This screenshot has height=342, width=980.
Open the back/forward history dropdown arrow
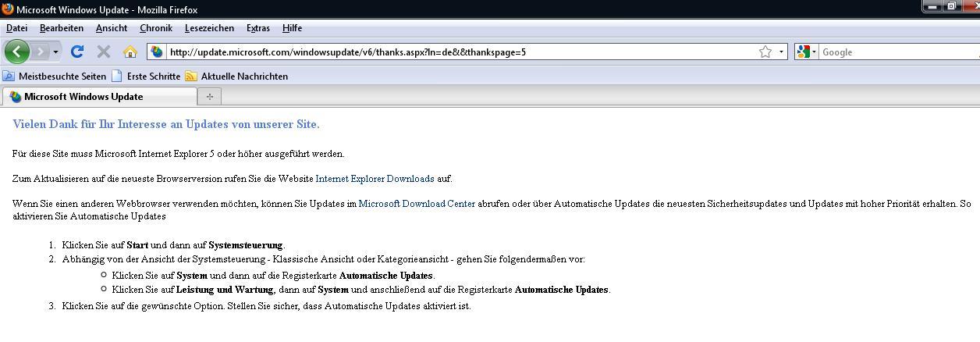click(56, 52)
